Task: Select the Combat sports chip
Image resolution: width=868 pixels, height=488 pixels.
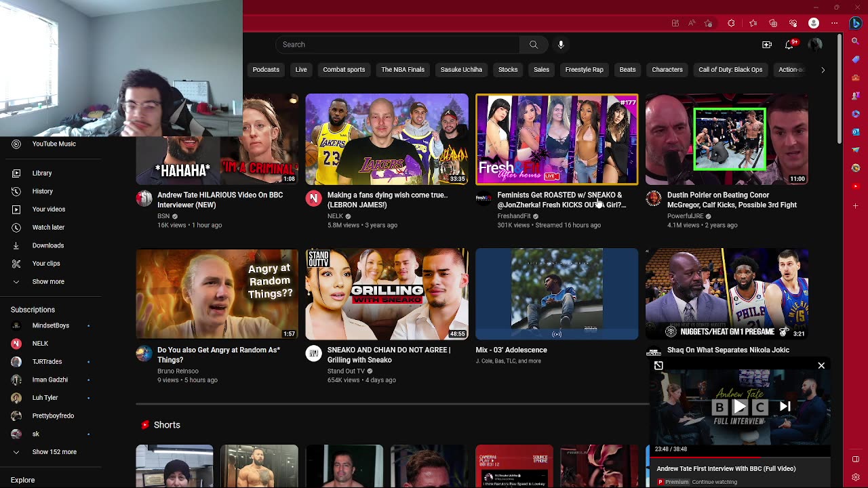Action: pyautogui.click(x=344, y=70)
